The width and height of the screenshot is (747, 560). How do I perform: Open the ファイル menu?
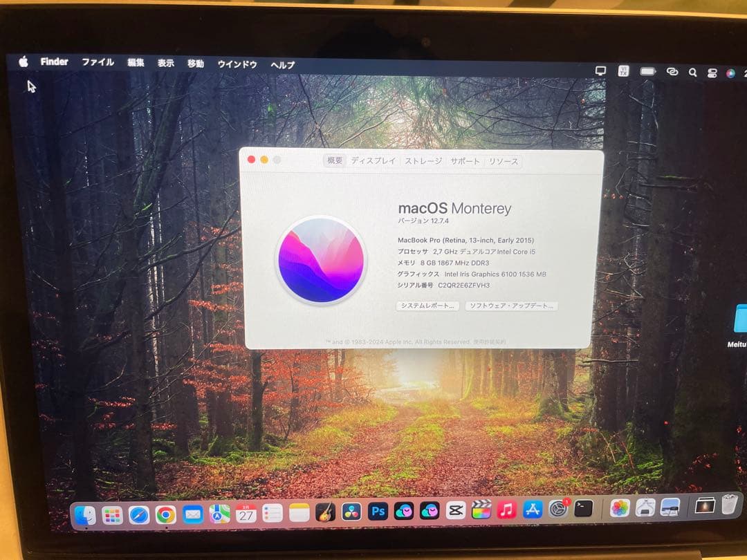[98, 62]
